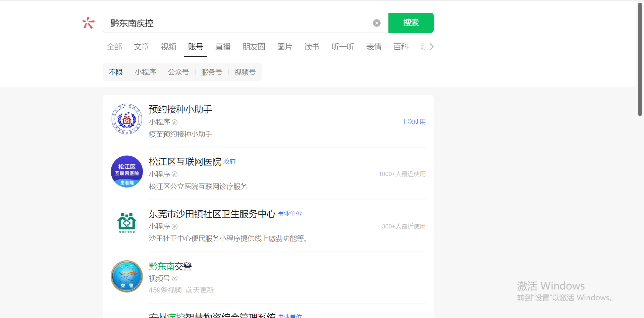Select the 读书 tab

[x=312, y=47]
